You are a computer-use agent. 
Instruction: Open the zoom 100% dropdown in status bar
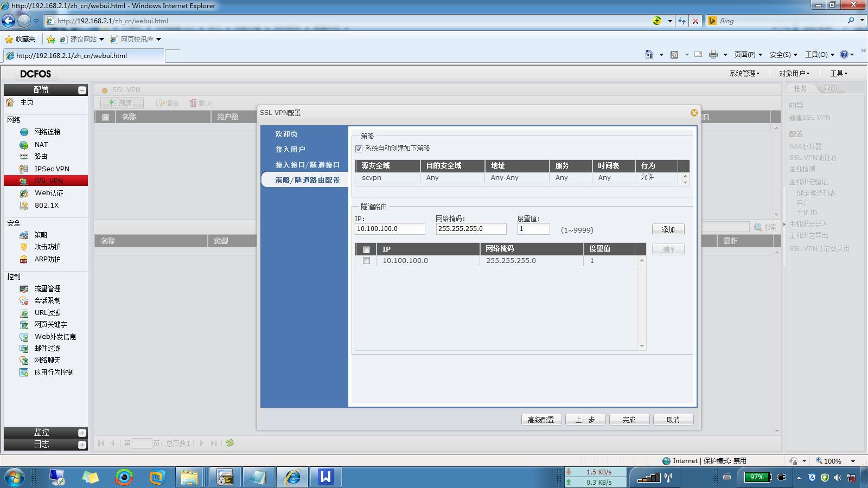pyautogui.click(x=853, y=461)
